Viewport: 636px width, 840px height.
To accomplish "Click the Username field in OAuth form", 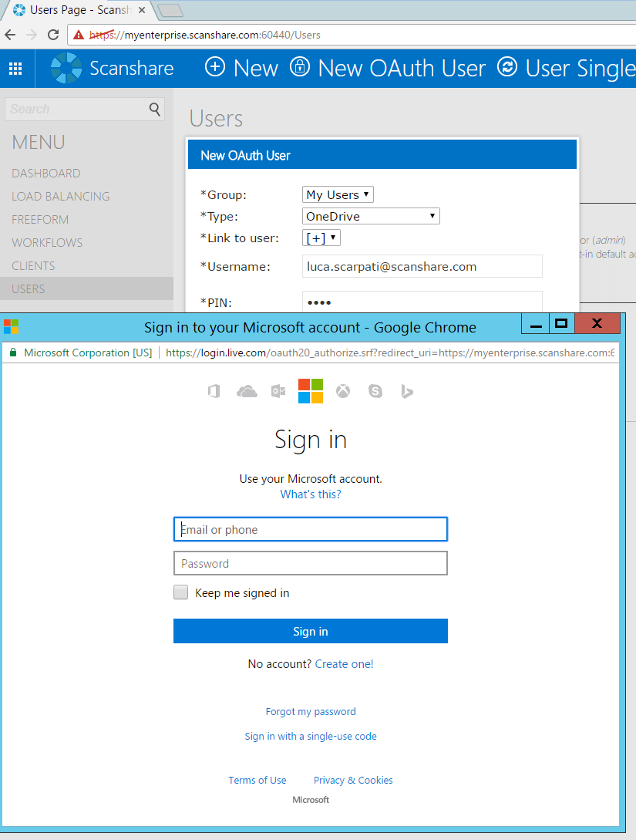I will pyautogui.click(x=422, y=266).
